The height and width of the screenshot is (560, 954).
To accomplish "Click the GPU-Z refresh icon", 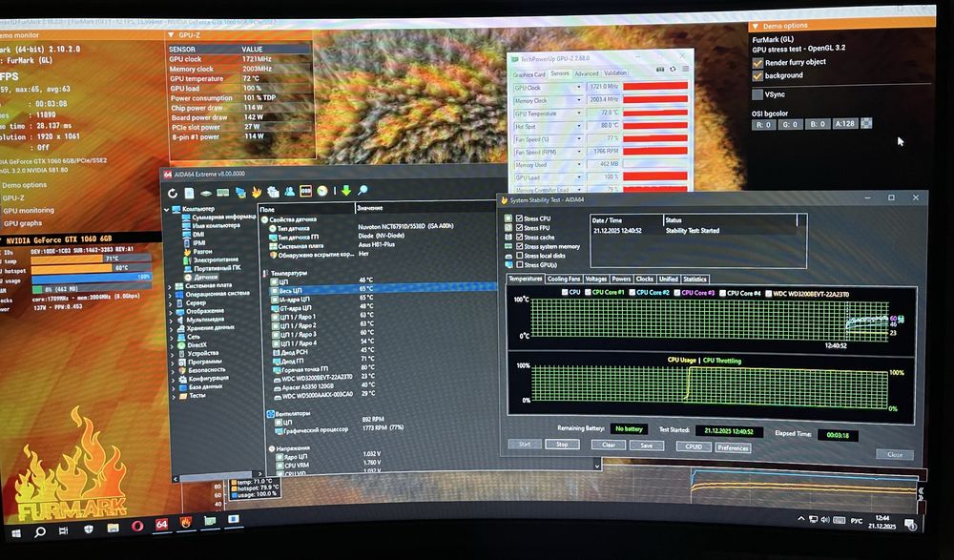I will tap(673, 69).
